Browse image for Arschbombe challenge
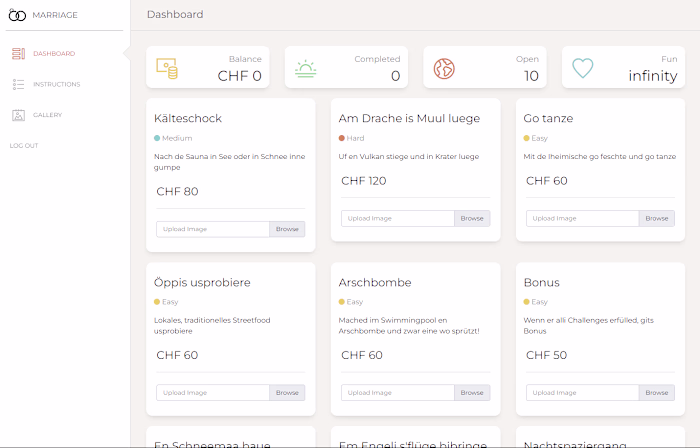 [472, 393]
